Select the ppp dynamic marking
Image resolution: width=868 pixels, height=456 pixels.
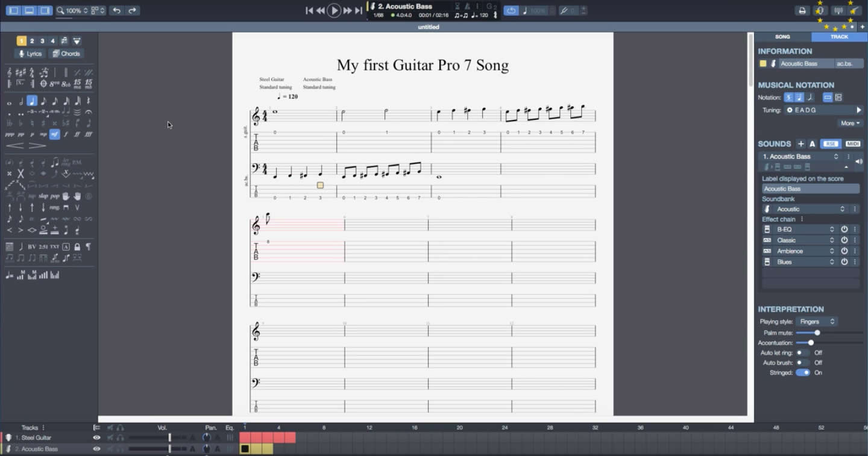coord(9,134)
